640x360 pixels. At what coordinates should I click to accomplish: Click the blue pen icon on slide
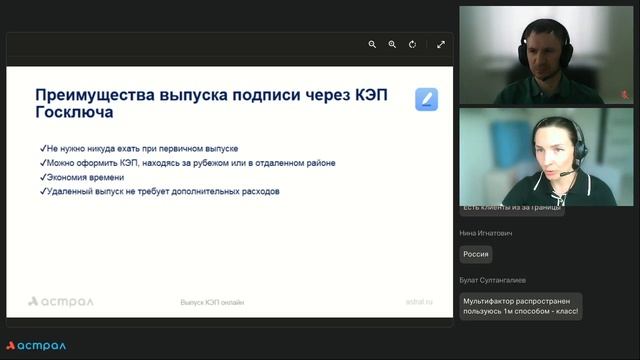click(x=427, y=99)
